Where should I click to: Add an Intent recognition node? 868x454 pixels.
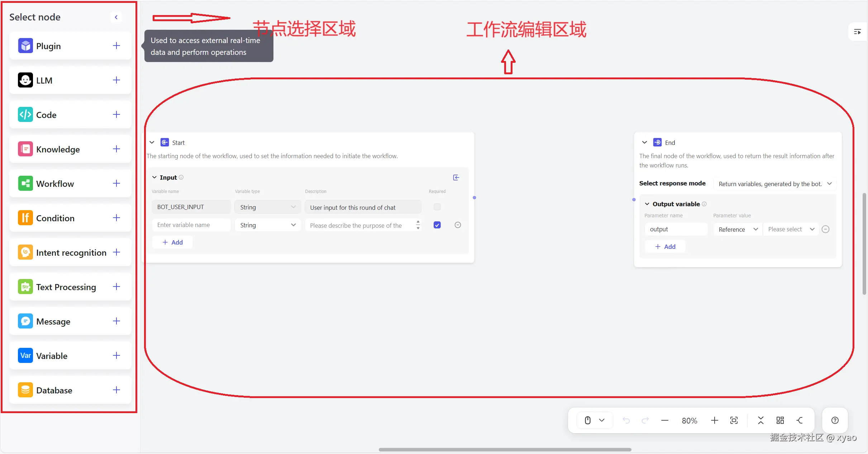[x=116, y=252]
